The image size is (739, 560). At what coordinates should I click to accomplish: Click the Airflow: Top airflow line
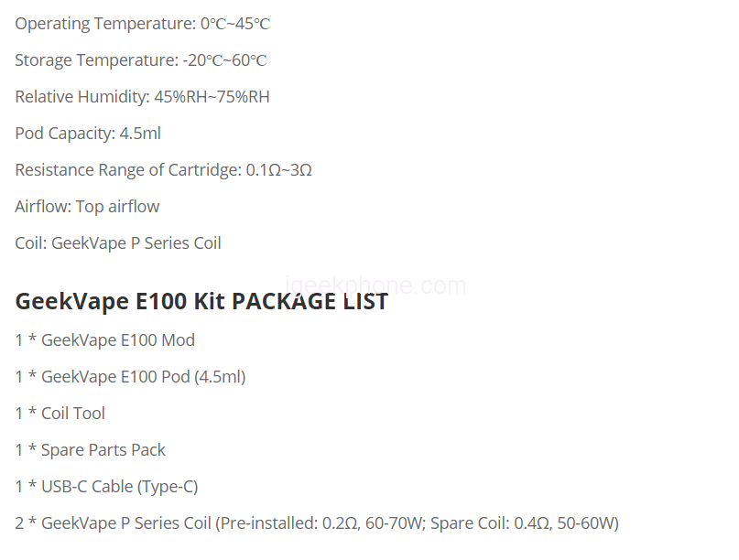(x=87, y=207)
